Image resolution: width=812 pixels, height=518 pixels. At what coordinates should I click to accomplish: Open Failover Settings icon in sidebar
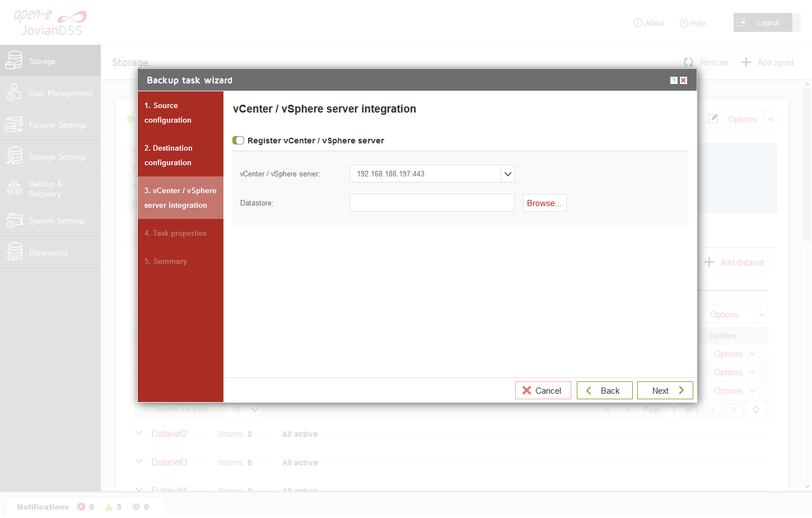coord(14,124)
